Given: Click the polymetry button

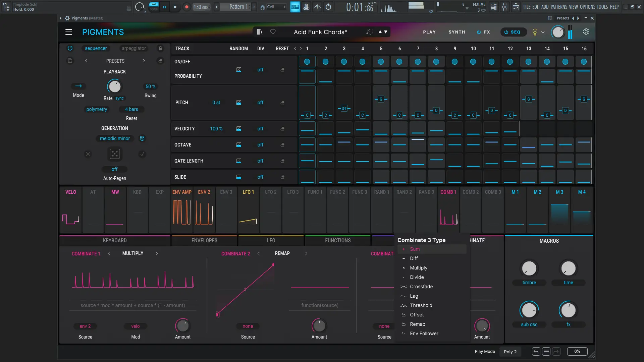Looking at the screenshot, I should point(97,109).
